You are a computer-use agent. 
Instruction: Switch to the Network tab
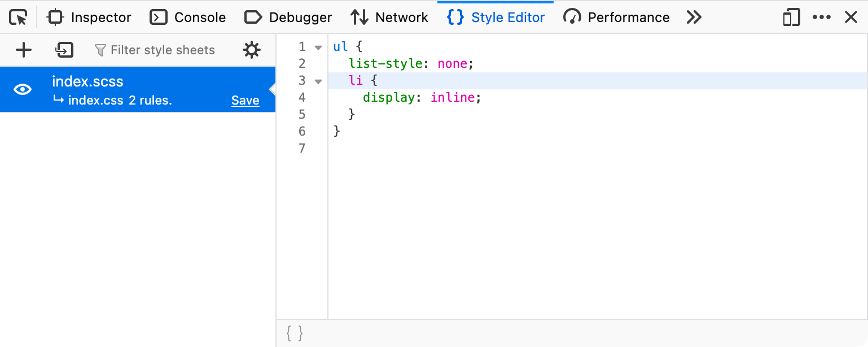point(389,17)
